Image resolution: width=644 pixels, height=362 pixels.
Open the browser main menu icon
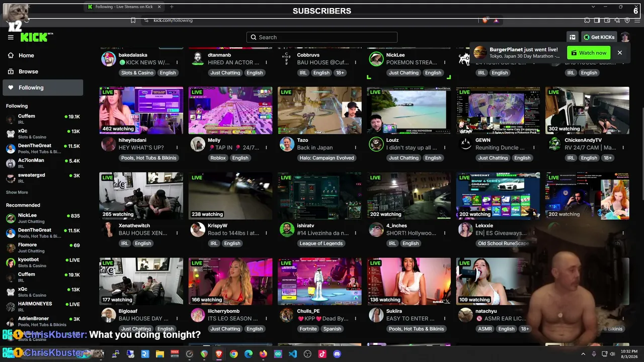(x=637, y=20)
